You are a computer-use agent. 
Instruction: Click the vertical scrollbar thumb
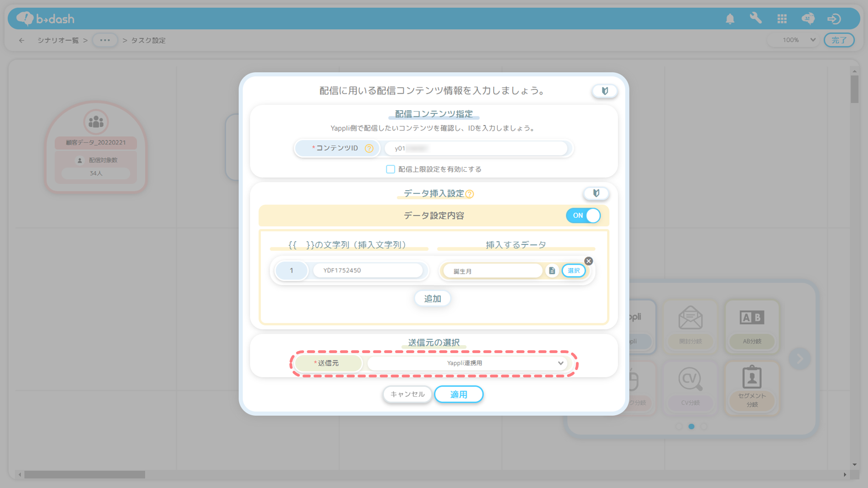coord(854,89)
